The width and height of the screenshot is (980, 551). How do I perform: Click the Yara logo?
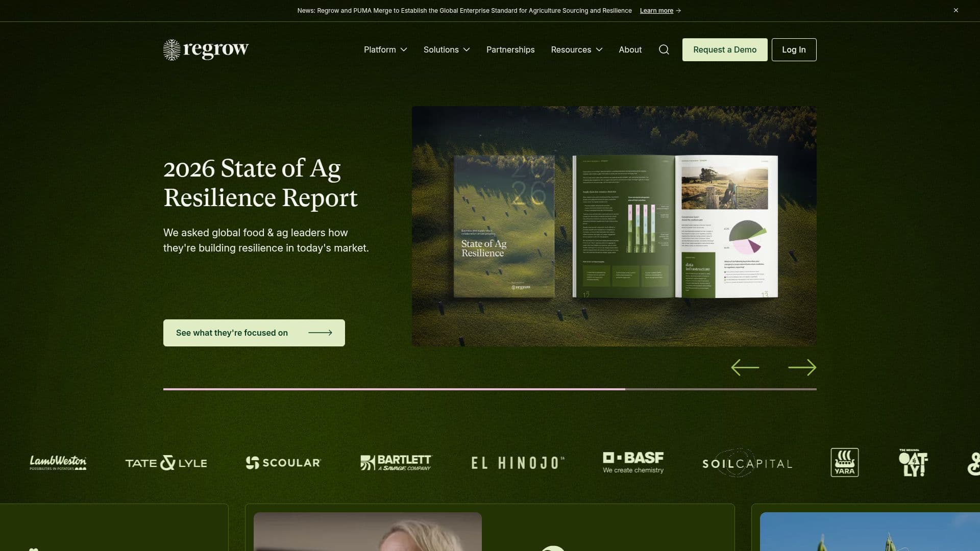click(845, 462)
